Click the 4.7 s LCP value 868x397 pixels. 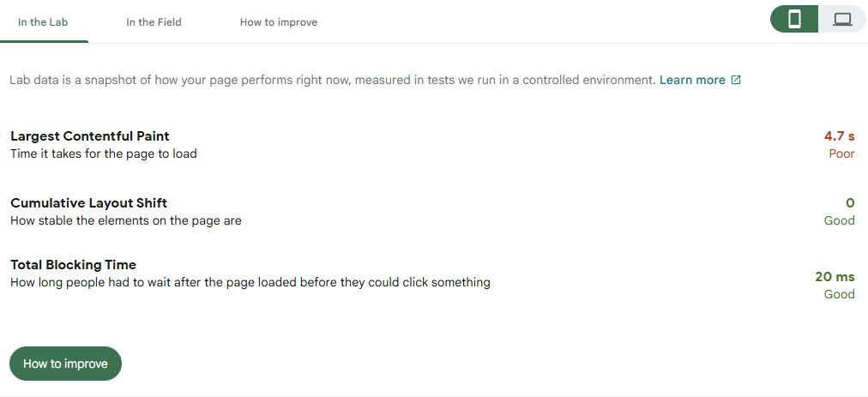click(x=839, y=136)
